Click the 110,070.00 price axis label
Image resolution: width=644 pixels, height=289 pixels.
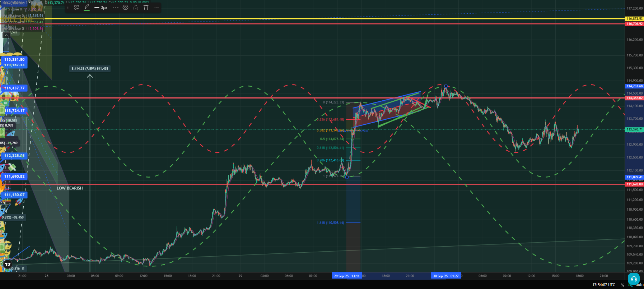tap(634, 237)
